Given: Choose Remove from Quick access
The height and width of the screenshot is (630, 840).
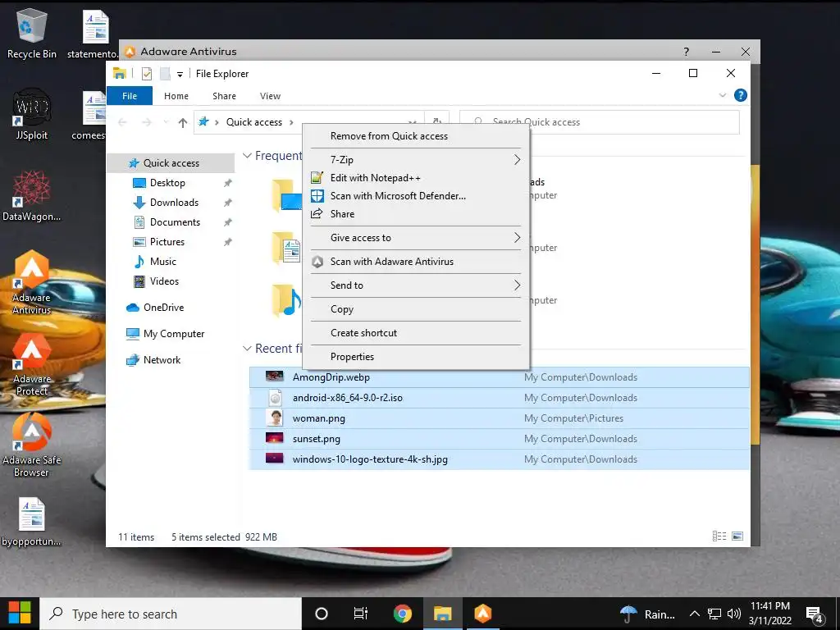Looking at the screenshot, I should point(416,136).
